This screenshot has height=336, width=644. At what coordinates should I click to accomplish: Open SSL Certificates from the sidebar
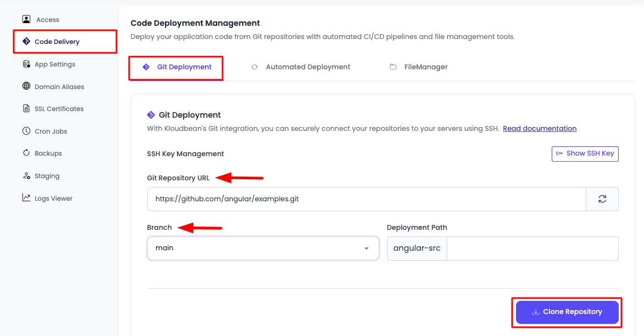[x=58, y=108]
